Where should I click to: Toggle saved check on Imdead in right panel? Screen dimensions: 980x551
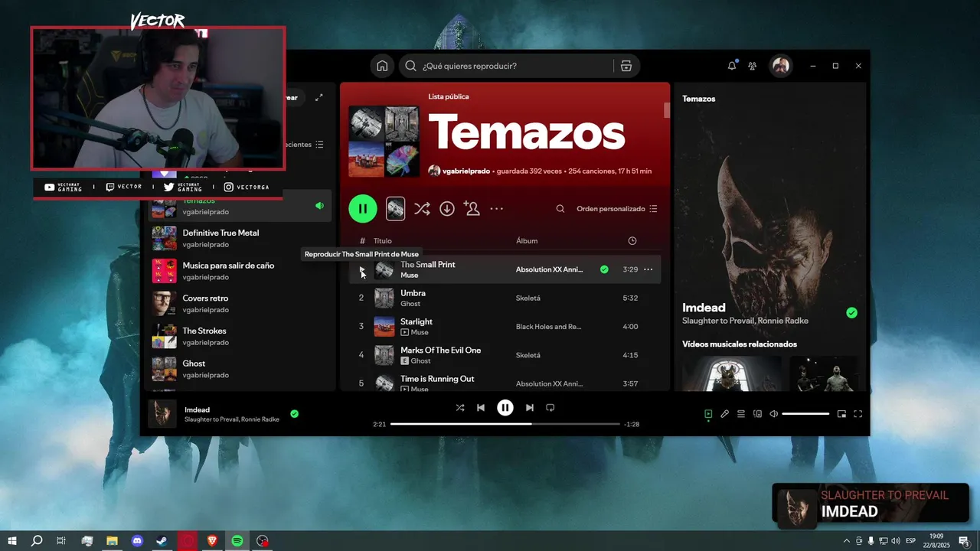tap(851, 313)
